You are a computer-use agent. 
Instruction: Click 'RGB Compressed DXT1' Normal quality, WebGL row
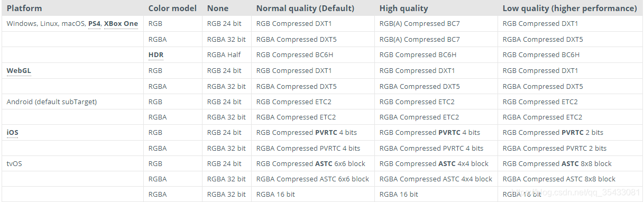[x=294, y=70]
